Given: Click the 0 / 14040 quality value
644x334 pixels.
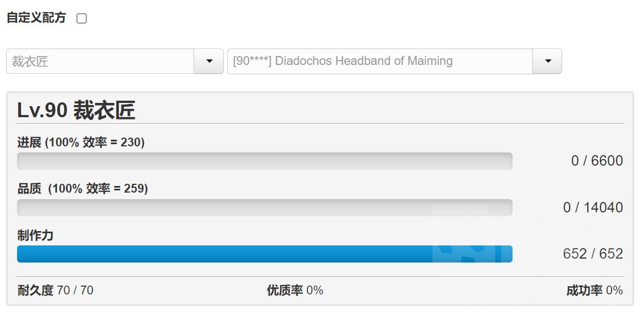Looking at the screenshot, I should tap(593, 207).
